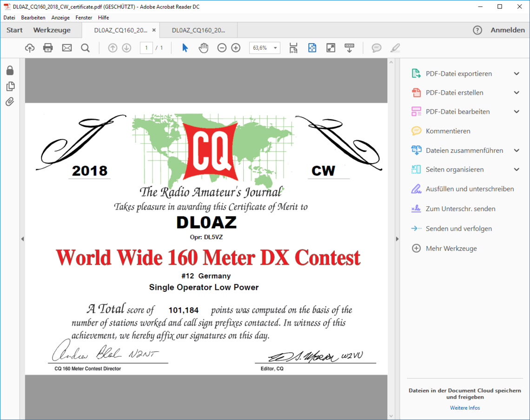Collapse the left navigation pane arrow

pyautogui.click(x=22, y=239)
